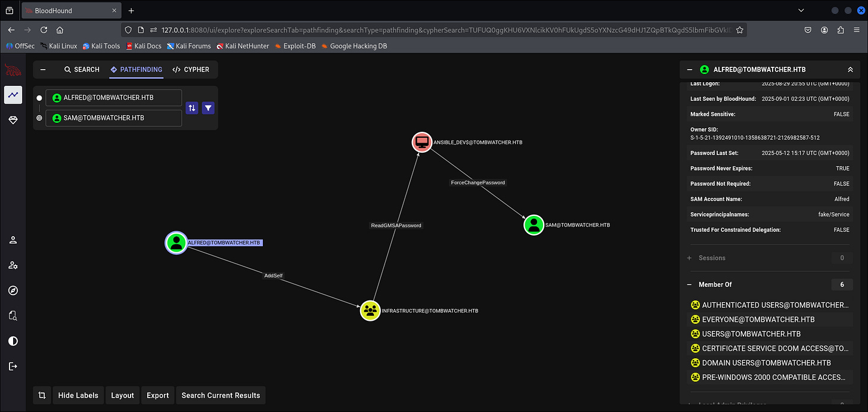Click the BloodHound red hound logo

13,70
